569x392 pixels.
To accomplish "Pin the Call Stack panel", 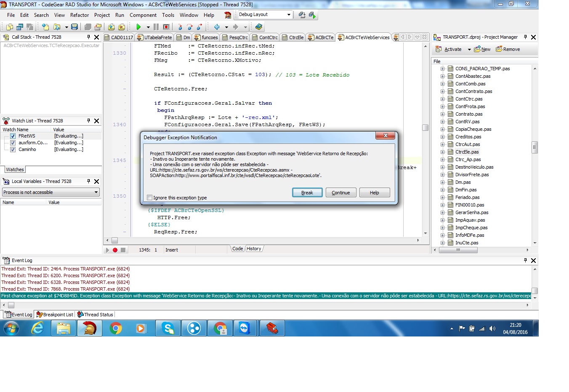I will coord(89,37).
